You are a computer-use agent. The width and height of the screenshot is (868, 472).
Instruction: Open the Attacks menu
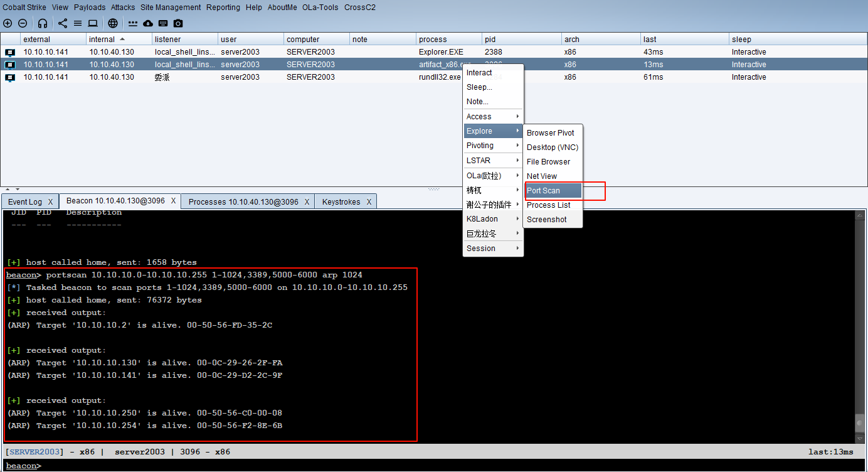pyautogui.click(x=123, y=8)
